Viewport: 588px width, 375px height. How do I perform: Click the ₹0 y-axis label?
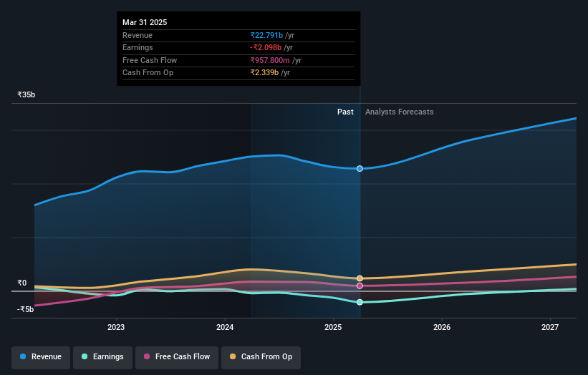coord(22,283)
